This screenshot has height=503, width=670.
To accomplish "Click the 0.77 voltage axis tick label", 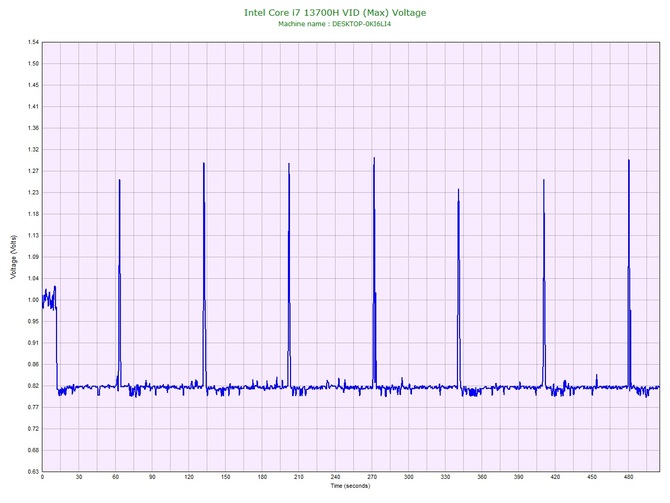I will click(33, 407).
